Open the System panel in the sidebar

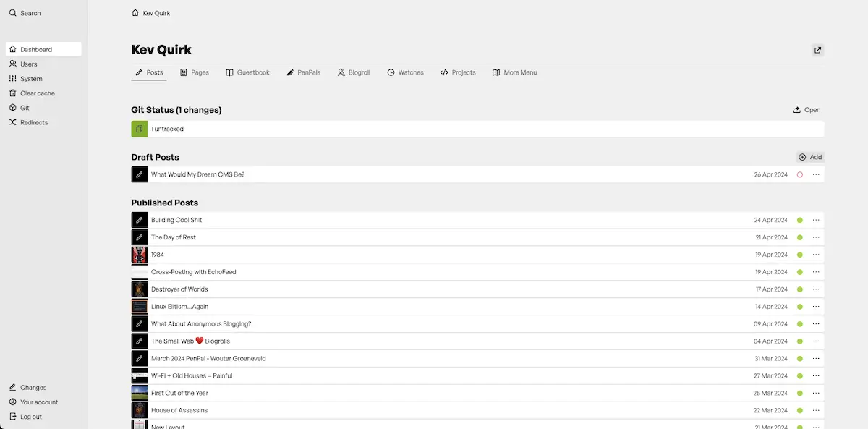31,79
